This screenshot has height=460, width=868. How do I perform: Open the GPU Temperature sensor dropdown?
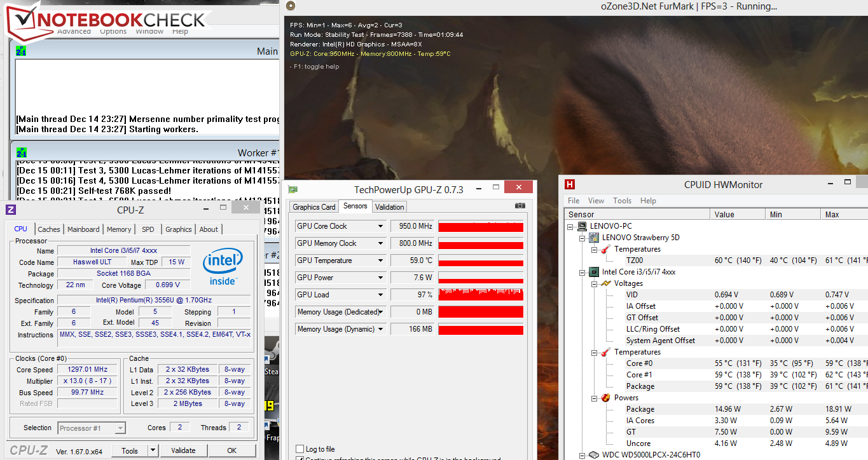(381, 260)
